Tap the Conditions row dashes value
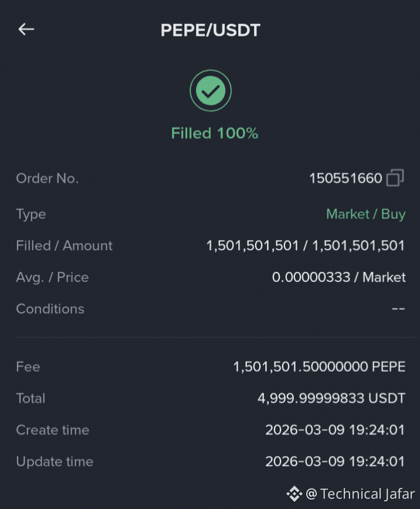The width and height of the screenshot is (420, 509). coord(398,308)
